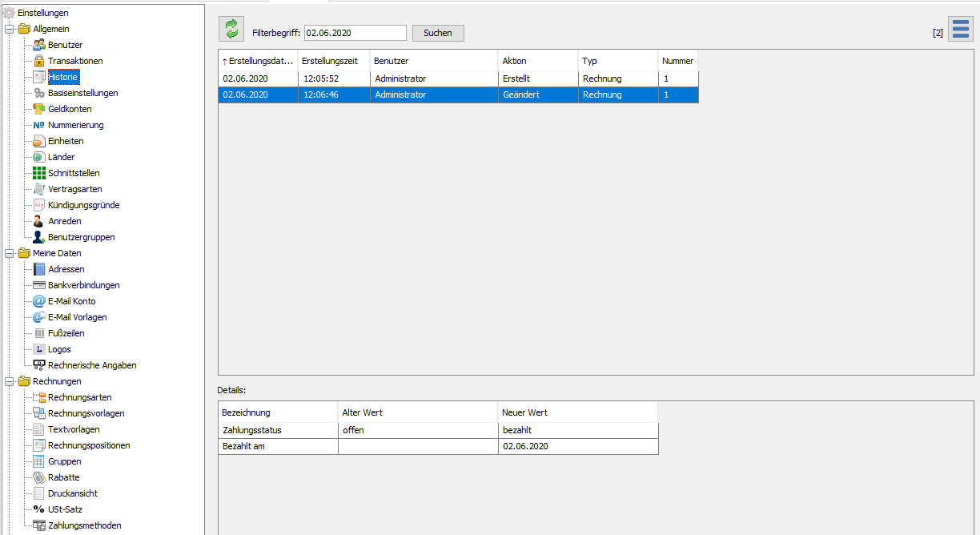Click the E-Mail Konto at-sign icon
Viewport: 980px width, 535px height.
point(38,301)
